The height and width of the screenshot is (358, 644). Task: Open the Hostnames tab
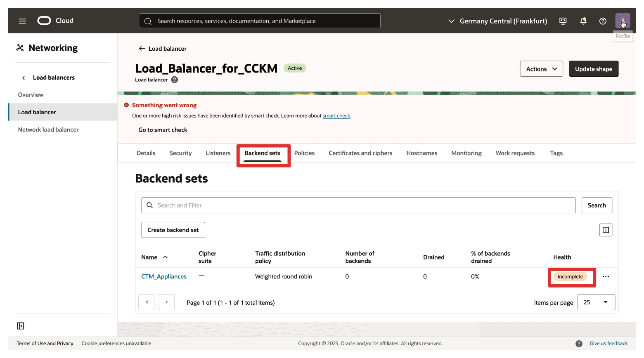[422, 153]
